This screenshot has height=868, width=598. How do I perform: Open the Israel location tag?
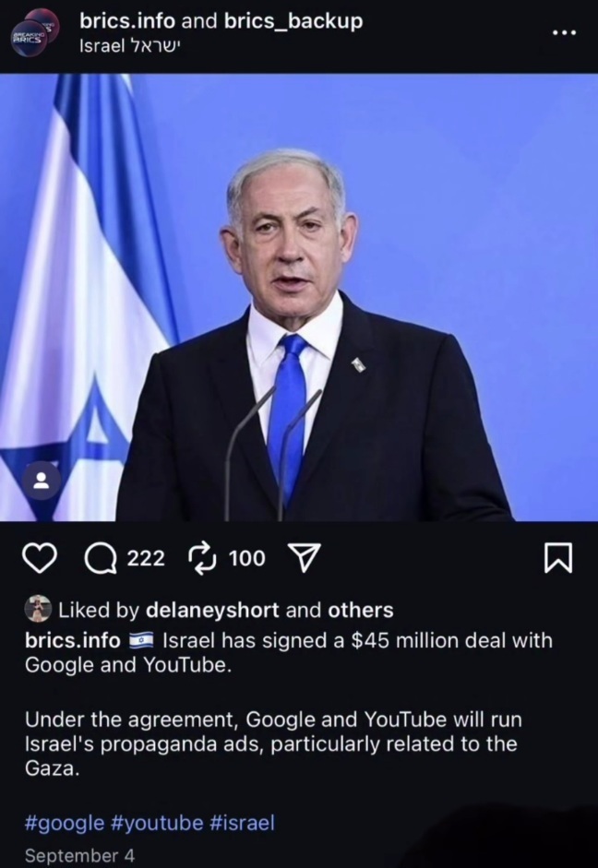pos(130,46)
